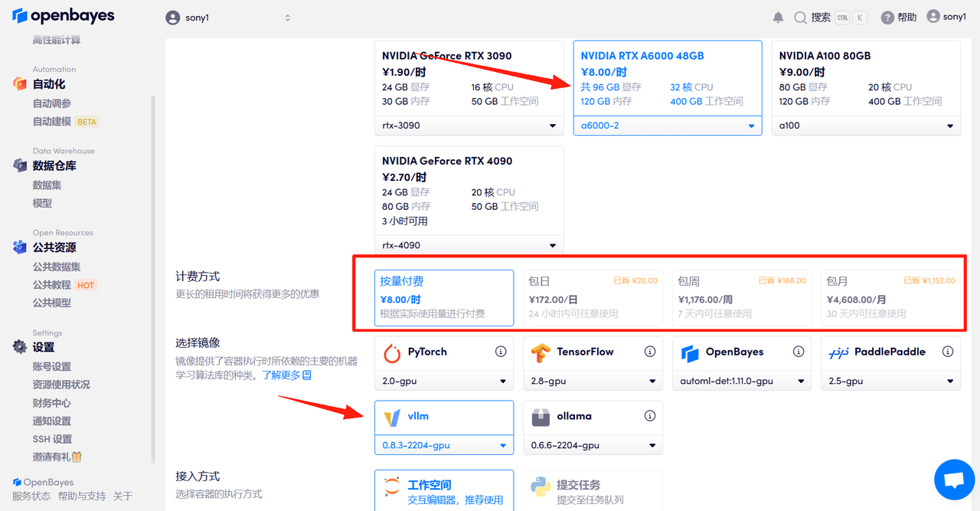The height and width of the screenshot is (511, 980).
Task: Open the 搜索 search icon
Action: [799, 16]
